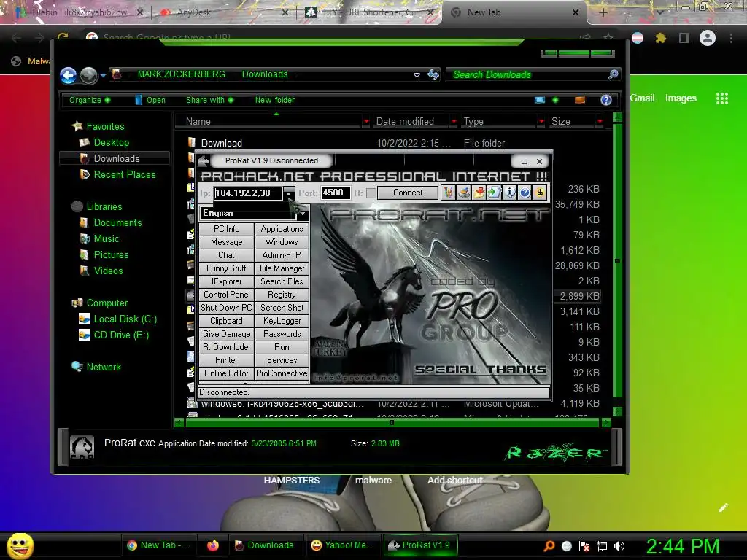The height and width of the screenshot is (560, 747).
Task: Click the Explorer refresh arrows icon
Action: coord(433,75)
